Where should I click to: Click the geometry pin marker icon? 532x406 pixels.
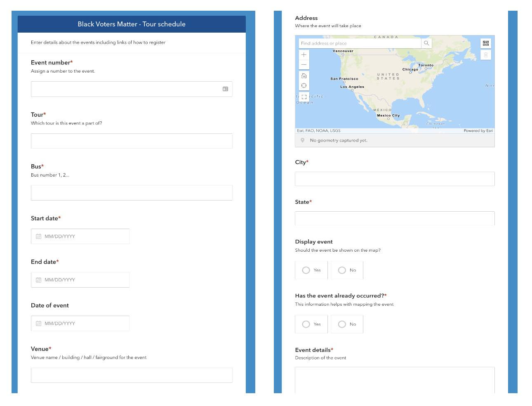coord(302,140)
